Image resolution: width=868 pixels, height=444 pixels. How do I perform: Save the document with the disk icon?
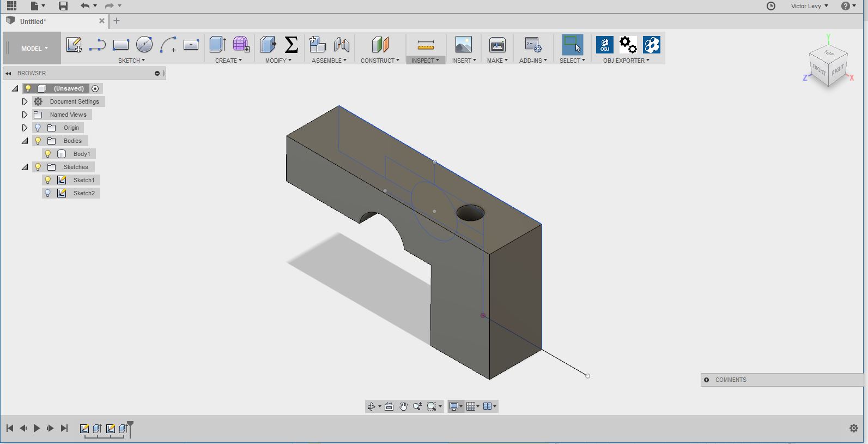click(x=63, y=6)
